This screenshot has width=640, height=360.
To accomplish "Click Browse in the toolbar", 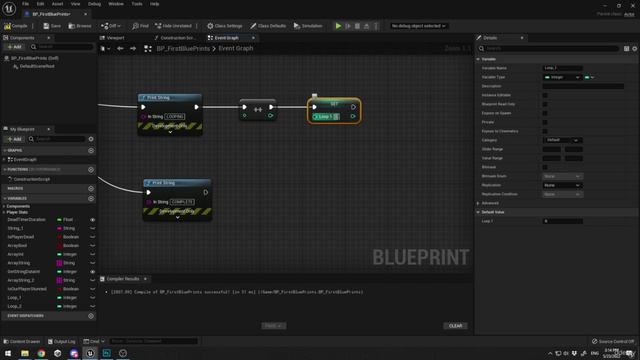I will click(x=80, y=26).
